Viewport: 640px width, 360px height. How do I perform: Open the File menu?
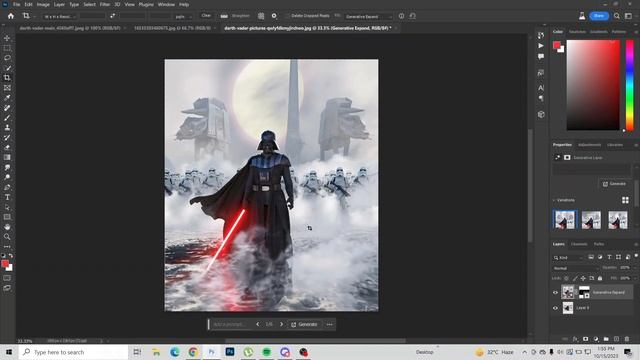[16, 4]
